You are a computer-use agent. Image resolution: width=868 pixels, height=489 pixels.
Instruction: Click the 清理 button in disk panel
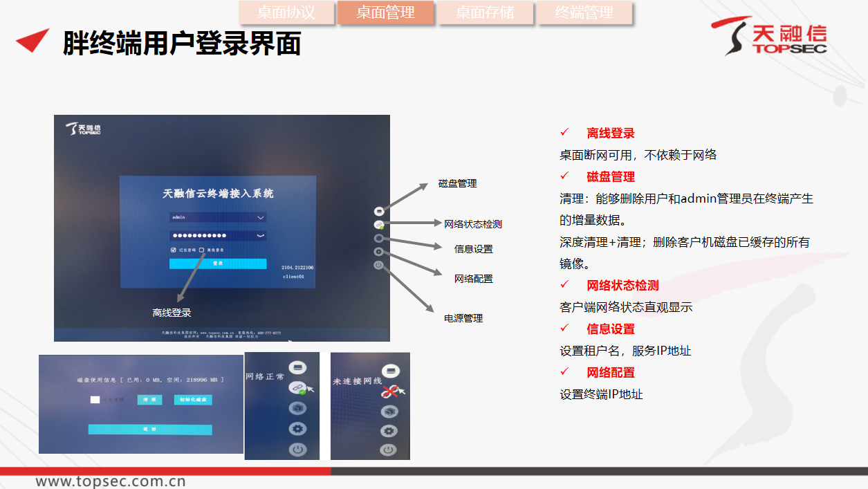tap(149, 400)
